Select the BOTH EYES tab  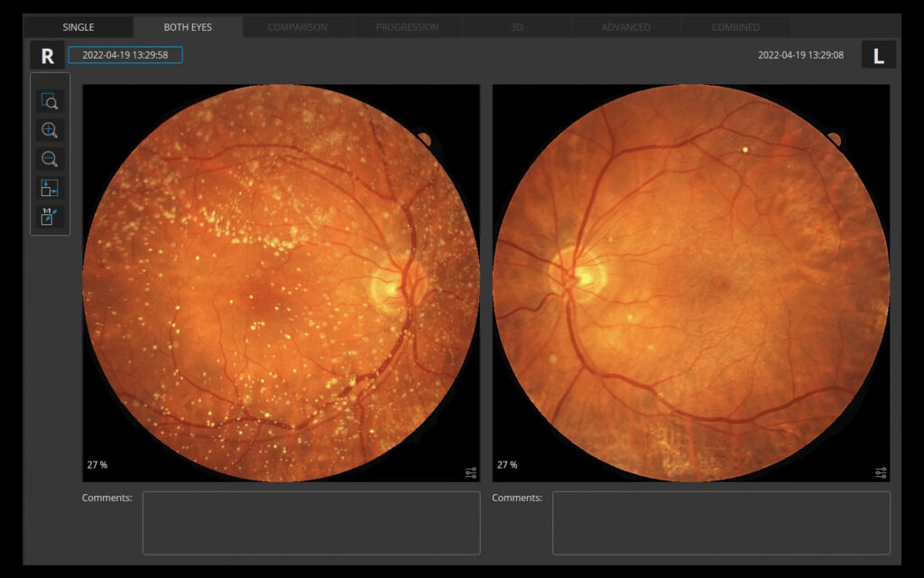pos(188,27)
